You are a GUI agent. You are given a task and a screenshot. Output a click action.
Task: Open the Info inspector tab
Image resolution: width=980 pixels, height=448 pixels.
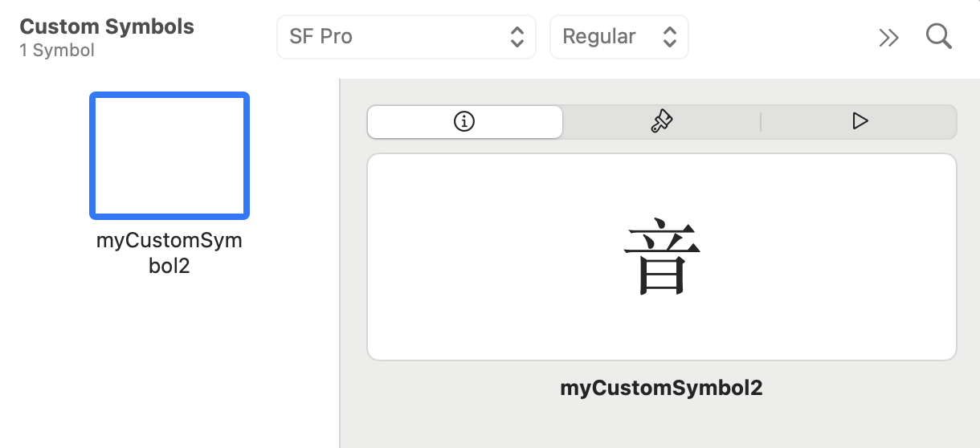(464, 122)
